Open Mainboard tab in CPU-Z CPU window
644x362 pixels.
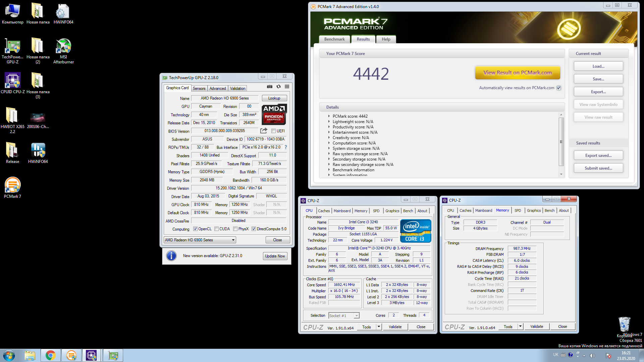pyautogui.click(x=342, y=211)
